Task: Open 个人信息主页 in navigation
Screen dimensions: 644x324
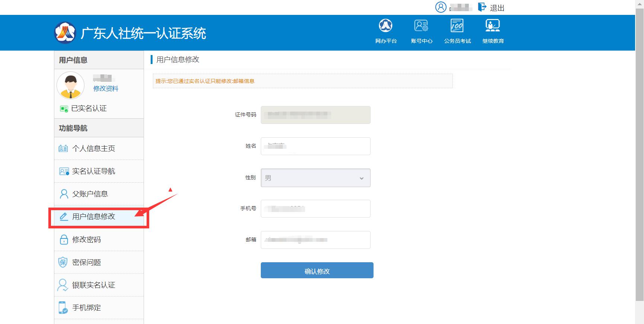Action: tap(93, 148)
